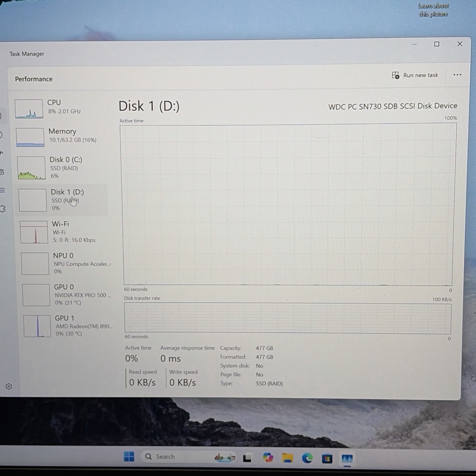Open the Windows Start menu

pyautogui.click(x=129, y=456)
